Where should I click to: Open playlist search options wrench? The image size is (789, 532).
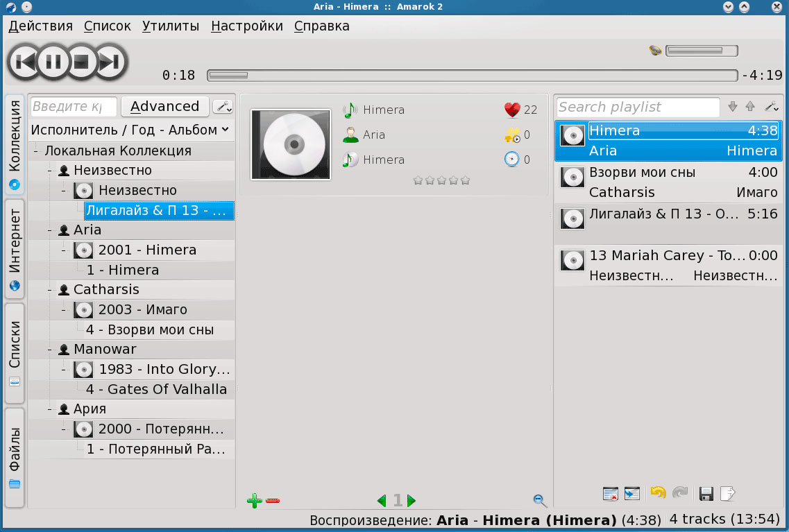tap(772, 107)
